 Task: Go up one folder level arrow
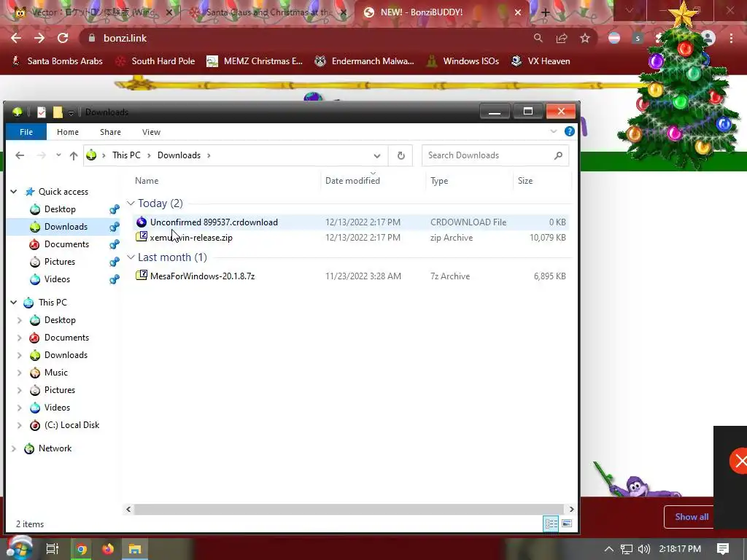(74, 155)
